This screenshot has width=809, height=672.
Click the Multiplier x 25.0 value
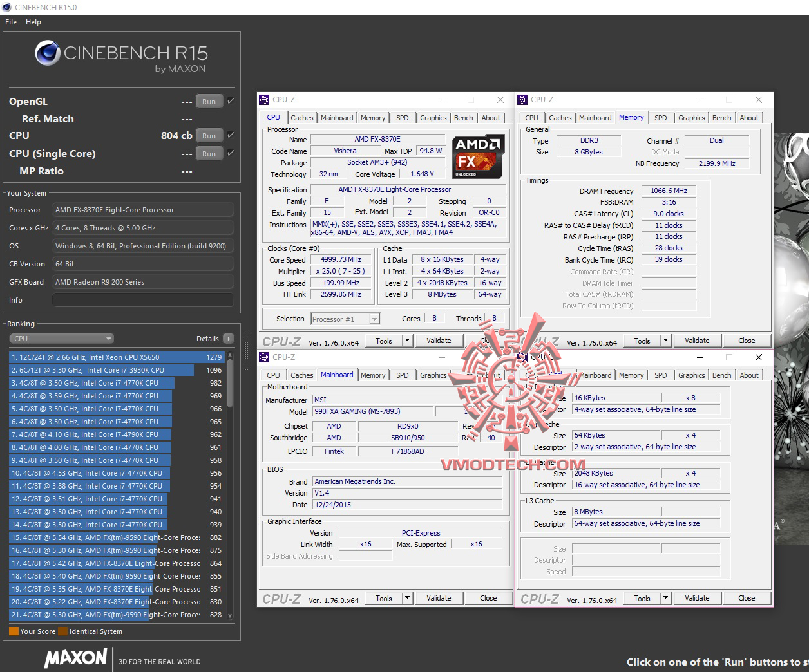click(341, 272)
